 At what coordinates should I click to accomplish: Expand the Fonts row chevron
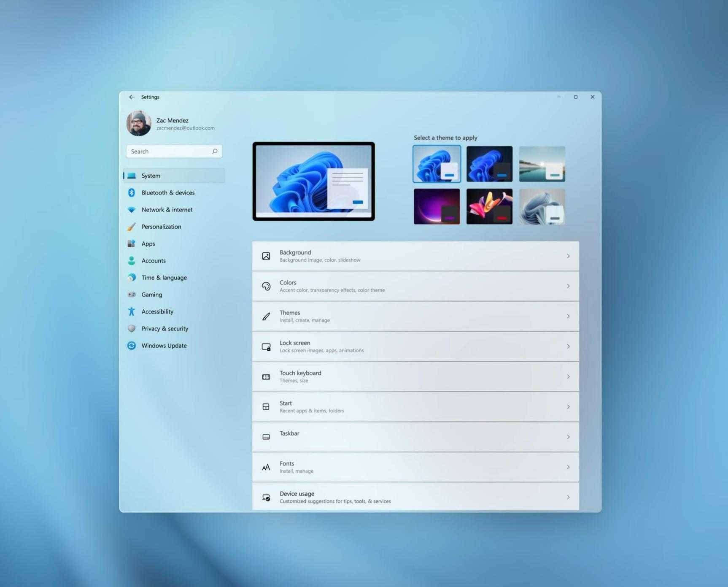click(568, 467)
